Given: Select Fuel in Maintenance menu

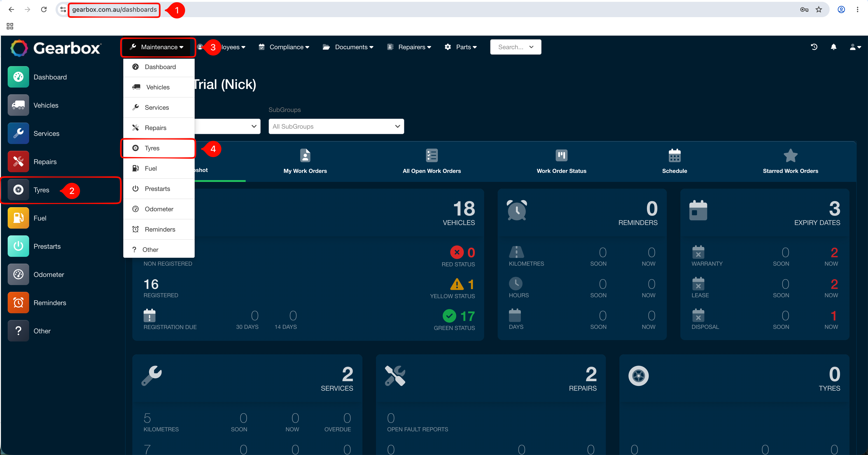Looking at the screenshot, I should (x=159, y=168).
